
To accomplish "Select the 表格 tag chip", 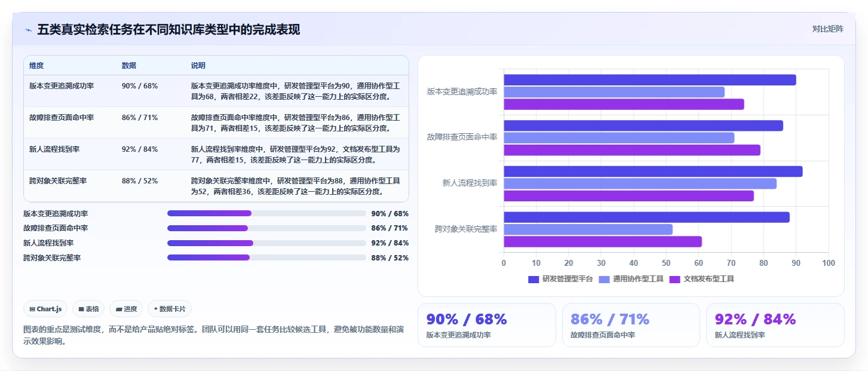I will (x=88, y=309).
